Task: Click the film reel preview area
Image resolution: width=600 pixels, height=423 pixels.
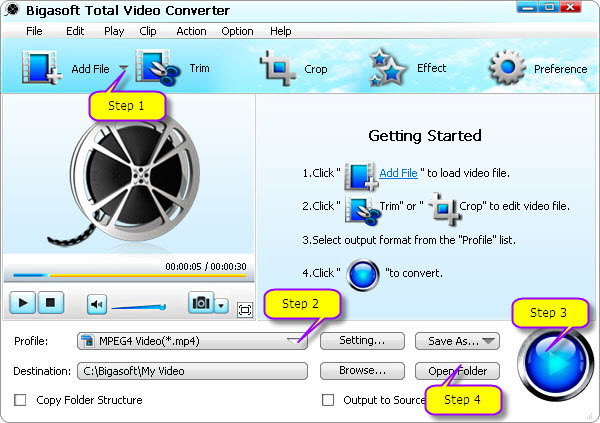Action: coord(129,174)
